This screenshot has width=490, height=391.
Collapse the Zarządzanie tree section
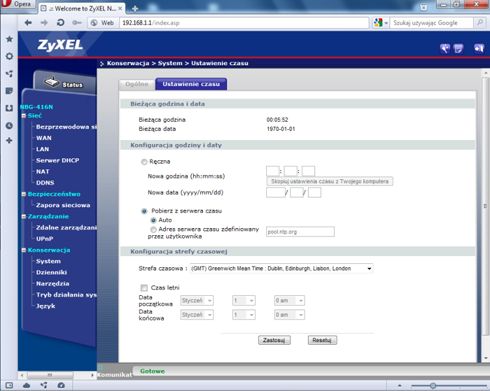[x=24, y=217]
